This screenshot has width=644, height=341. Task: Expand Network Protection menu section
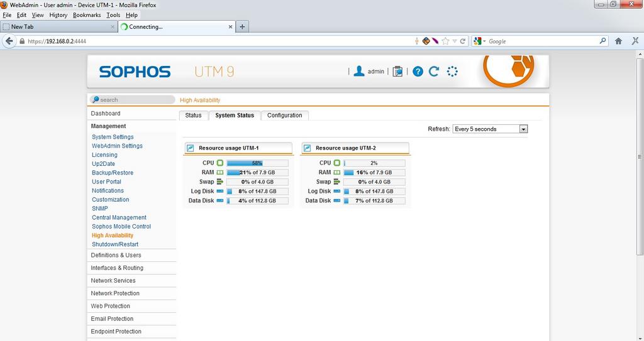[131, 293]
